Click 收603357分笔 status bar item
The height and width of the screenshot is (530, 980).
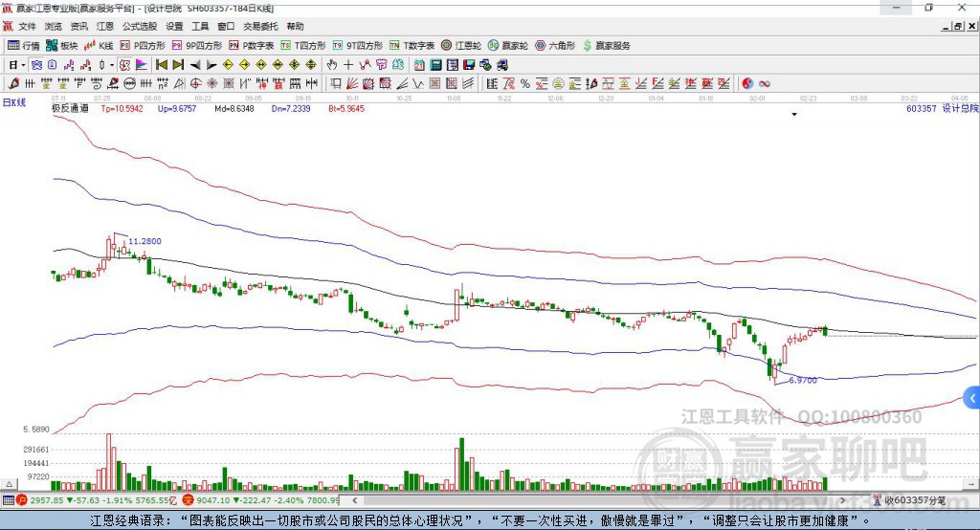909,500
